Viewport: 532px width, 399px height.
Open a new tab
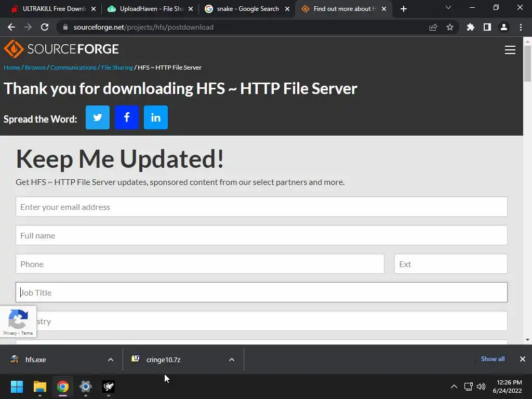403,9
